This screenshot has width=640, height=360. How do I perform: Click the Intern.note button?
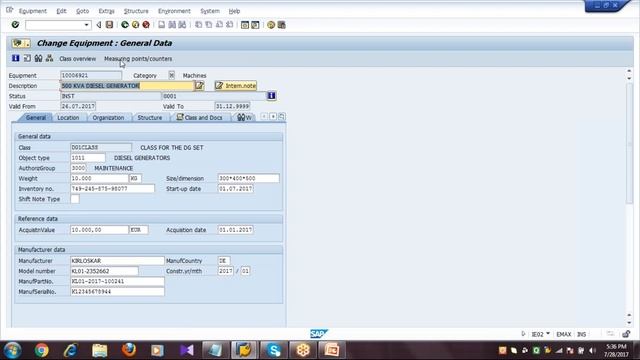coord(236,86)
